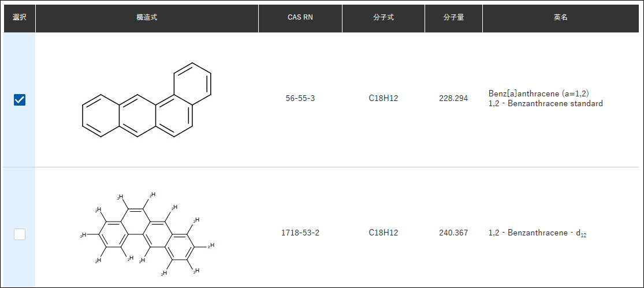Click the second row formula C18H12
This screenshot has width=644, height=288.
point(384,233)
